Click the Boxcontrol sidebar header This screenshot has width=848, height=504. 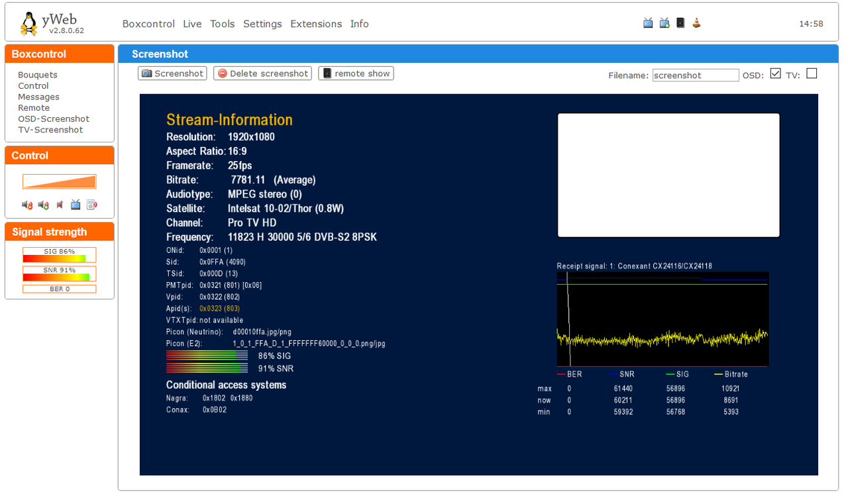tap(60, 54)
